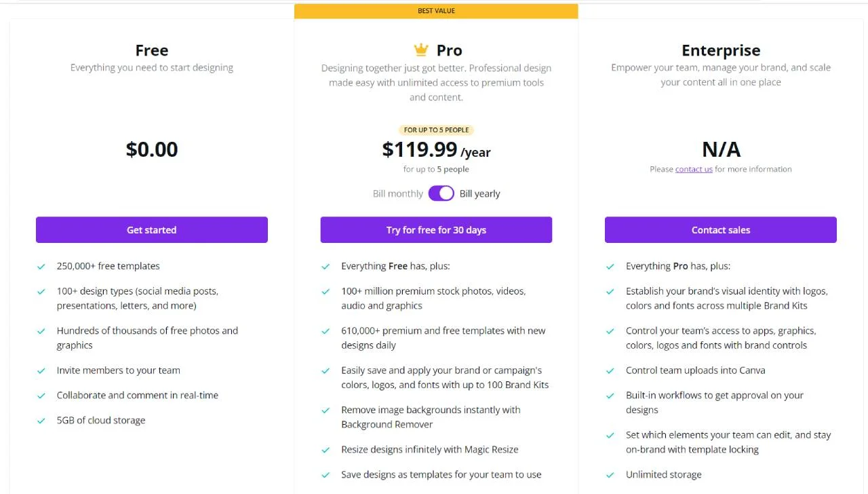Select the Bill yearly label
Viewport: 868px width, 494px height.
[479, 193]
